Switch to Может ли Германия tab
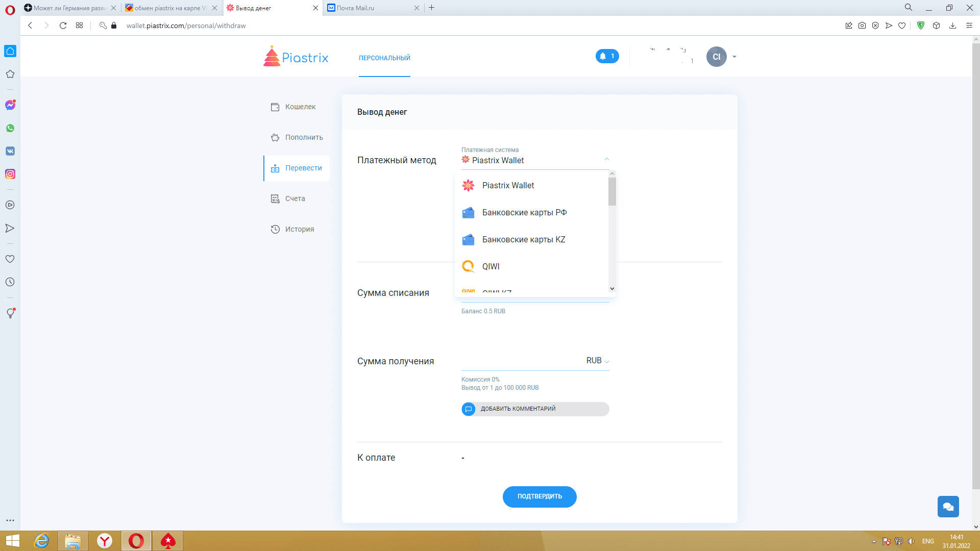The width and height of the screenshot is (980, 551). [x=70, y=8]
